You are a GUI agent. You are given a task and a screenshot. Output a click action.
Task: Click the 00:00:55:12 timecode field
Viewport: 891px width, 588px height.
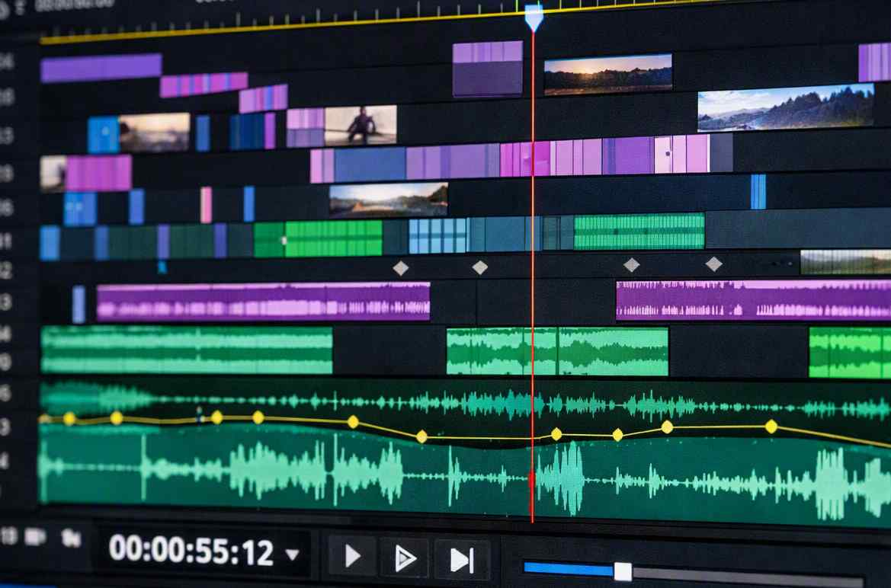pyautogui.click(x=191, y=550)
